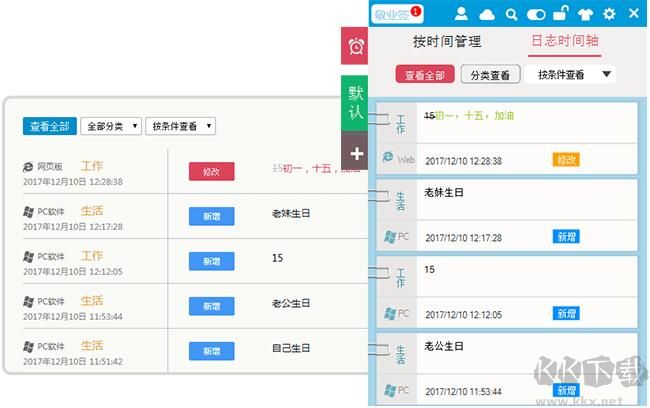Screen dimensions: 650x408
Task: Open the search magnifier icon
Action: pyautogui.click(x=512, y=15)
